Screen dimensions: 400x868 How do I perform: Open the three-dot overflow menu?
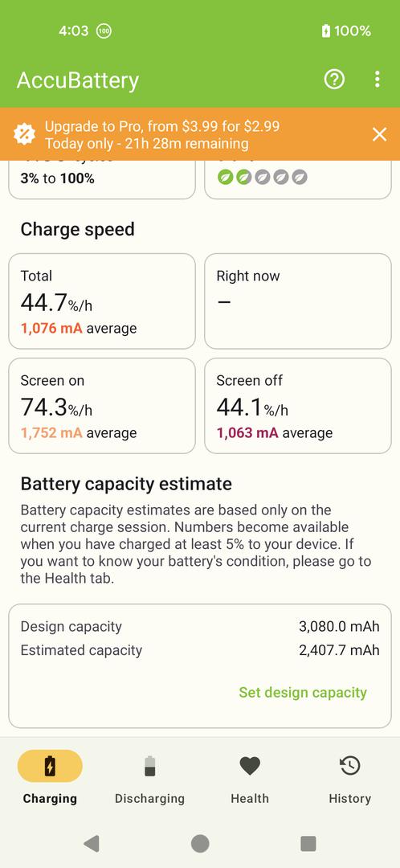click(377, 80)
